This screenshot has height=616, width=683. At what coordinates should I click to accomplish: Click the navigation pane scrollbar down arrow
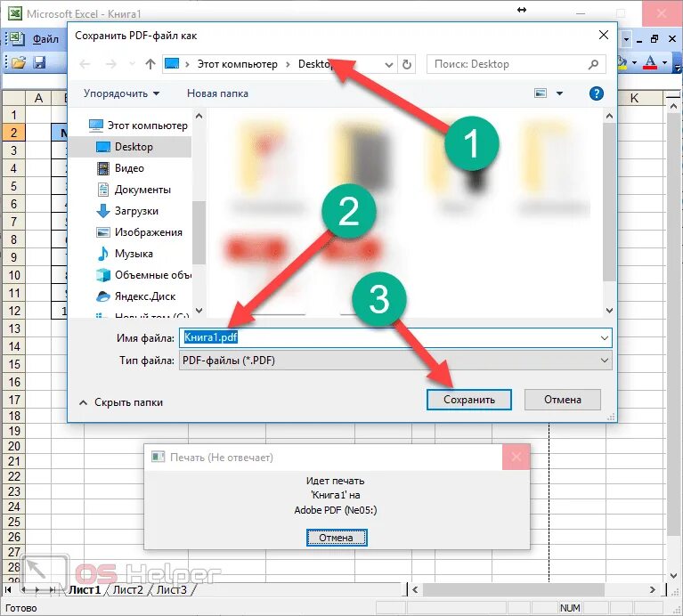pyautogui.click(x=199, y=311)
